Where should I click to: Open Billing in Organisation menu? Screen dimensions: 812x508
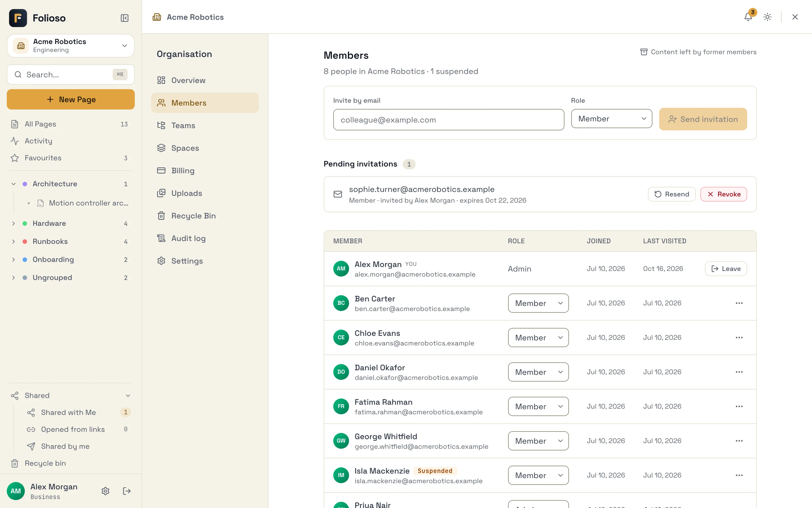(x=205, y=170)
